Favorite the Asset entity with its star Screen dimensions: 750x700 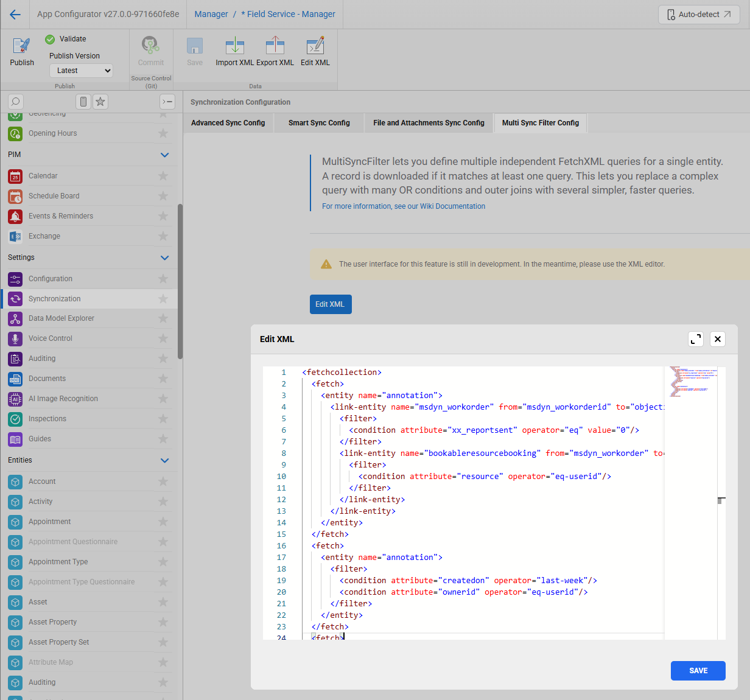coord(163,602)
